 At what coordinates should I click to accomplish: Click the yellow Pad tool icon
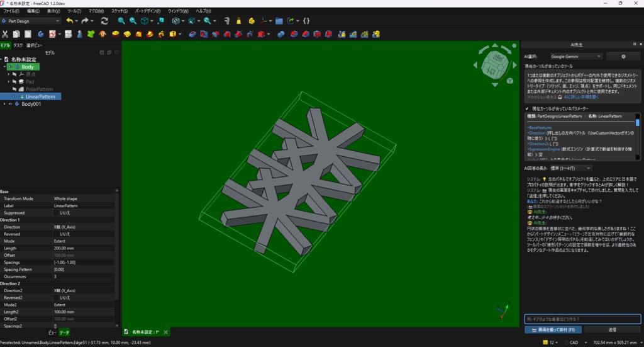(116, 34)
